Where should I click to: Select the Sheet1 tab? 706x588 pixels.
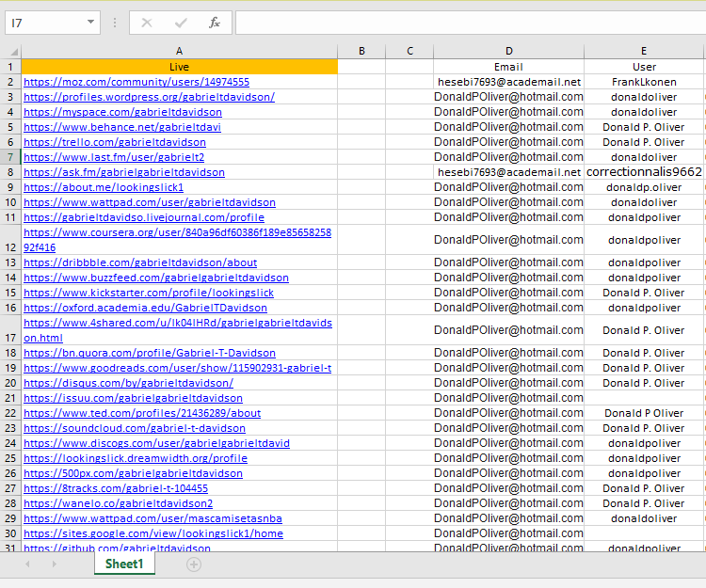click(124, 564)
